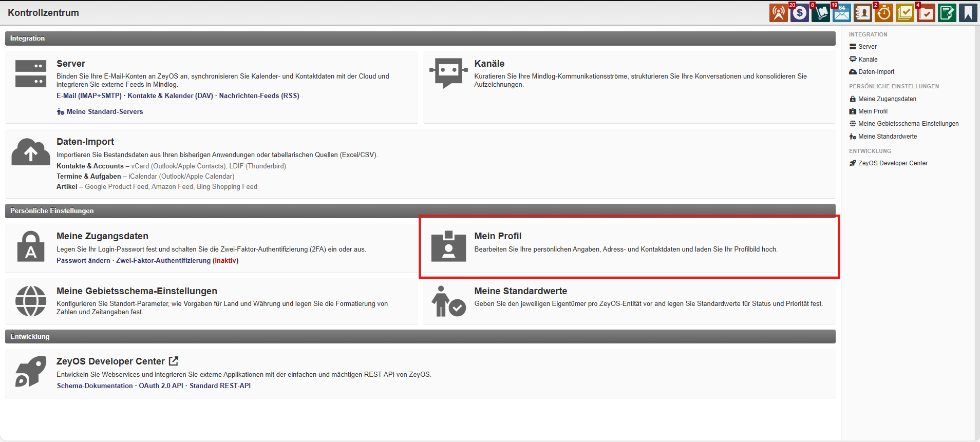Open the green notes pencil icon
Screen dimensions: 980x442
[947, 13]
